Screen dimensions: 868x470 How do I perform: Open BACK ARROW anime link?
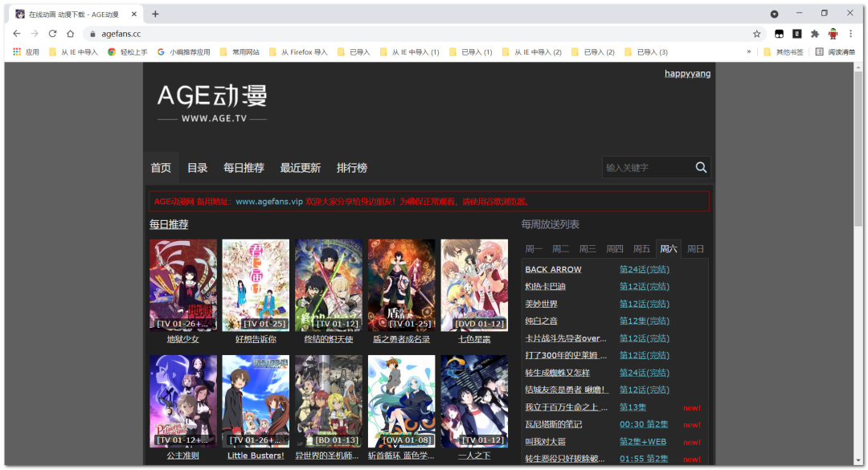553,269
